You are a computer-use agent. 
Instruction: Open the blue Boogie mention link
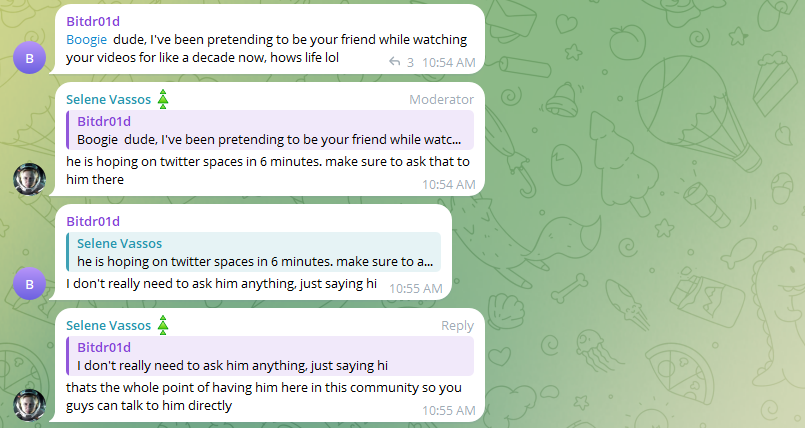(86, 40)
